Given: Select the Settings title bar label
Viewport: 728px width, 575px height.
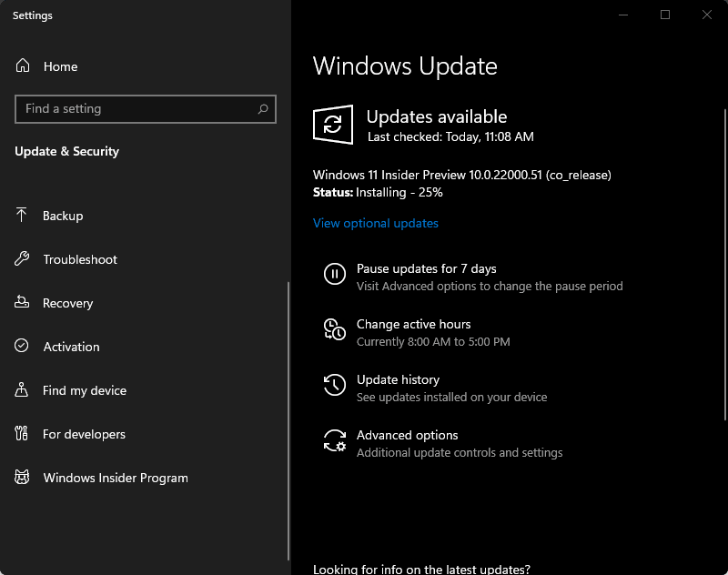Looking at the screenshot, I should 32,15.
